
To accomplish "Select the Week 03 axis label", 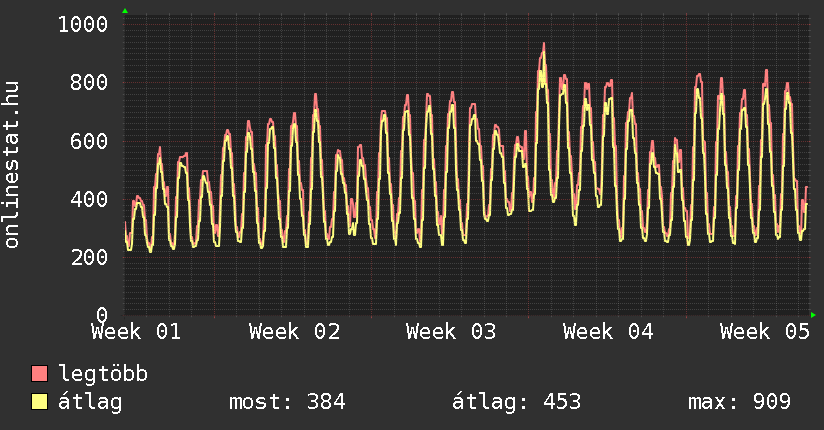I will click(451, 331).
